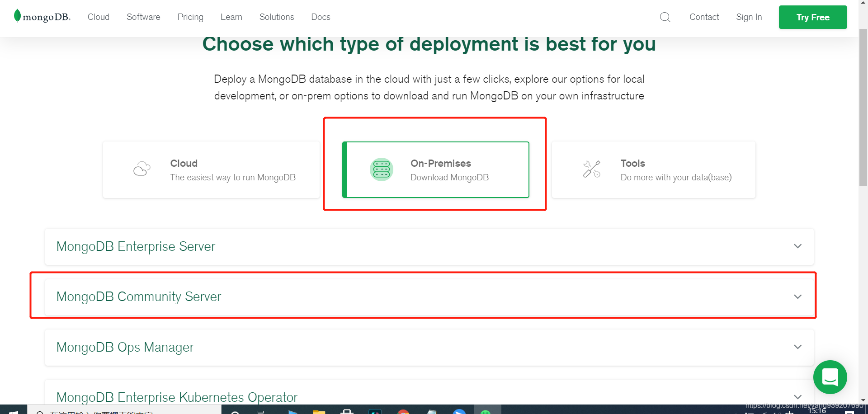The width and height of the screenshot is (868, 414).
Task: Expand MongoDB Ops Manager chevron
Action: click(x=797, y=347)
